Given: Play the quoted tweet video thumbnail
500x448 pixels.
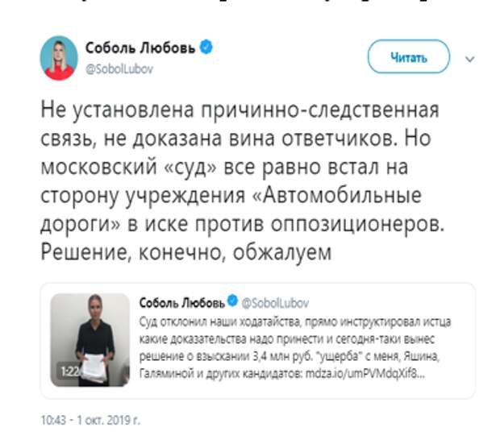Looking at the screenshot, I should tap(90, 340).
